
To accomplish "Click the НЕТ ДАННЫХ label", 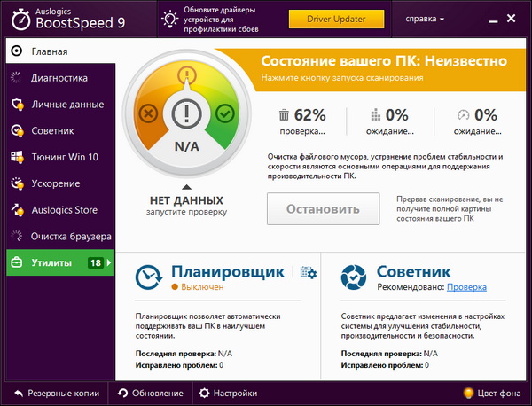I will pyautogui.click(x=186, y=200).
